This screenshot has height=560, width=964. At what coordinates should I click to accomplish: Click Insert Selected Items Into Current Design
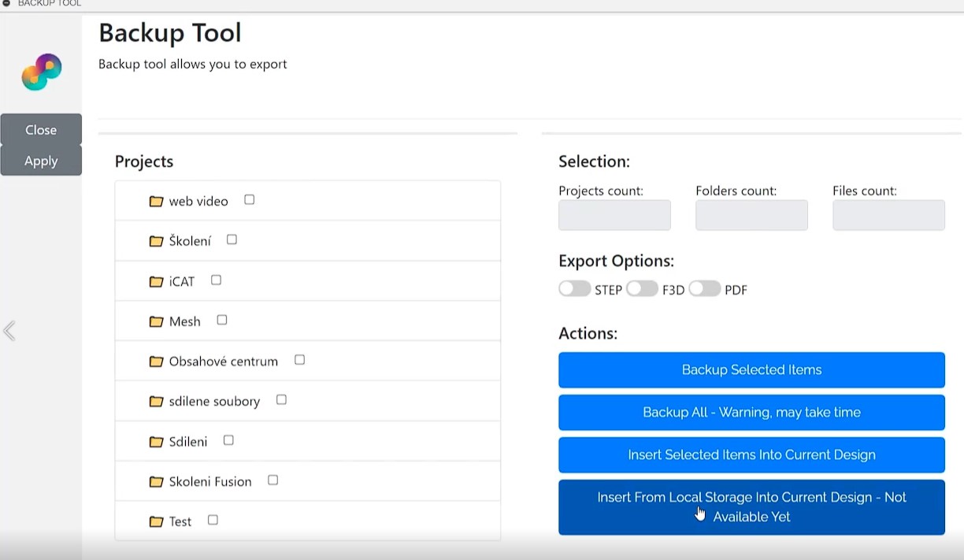751,455
